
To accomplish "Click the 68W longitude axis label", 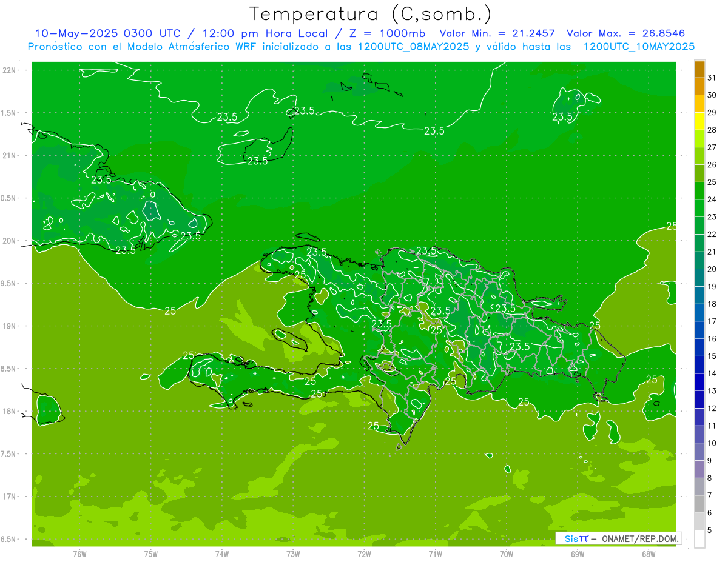I will pos(649,554).
